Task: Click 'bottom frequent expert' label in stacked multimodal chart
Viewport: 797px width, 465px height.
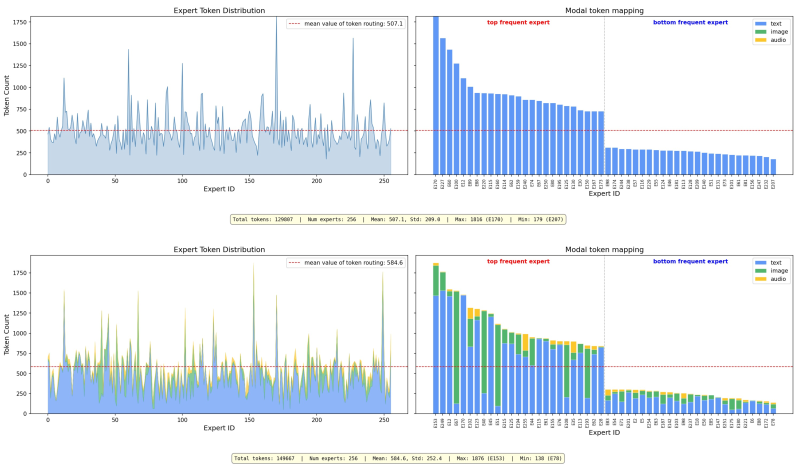Action: coord(690,261)
